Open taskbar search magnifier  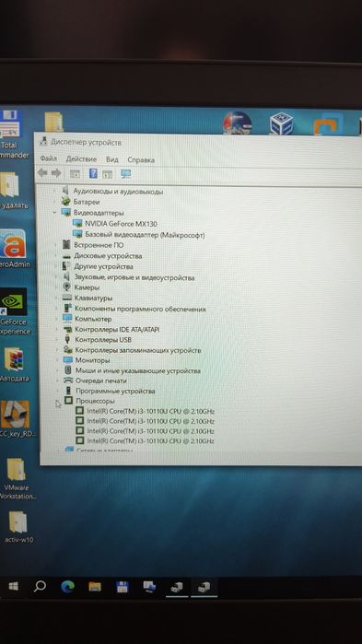click(x=40, y=586)
